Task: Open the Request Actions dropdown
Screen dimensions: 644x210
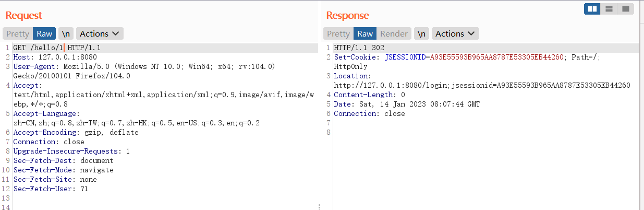Action: [100, 33]
